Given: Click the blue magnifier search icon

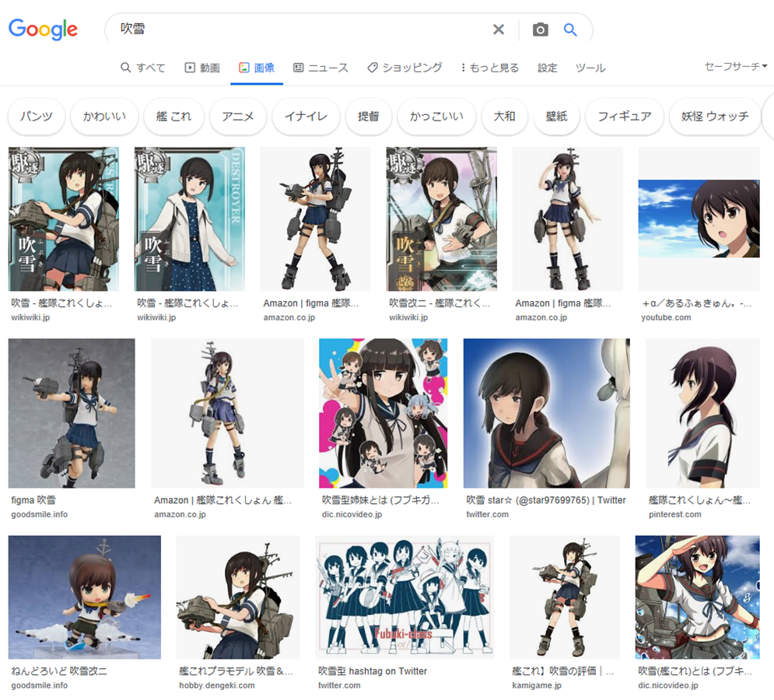Looking at the screenshot, I should click(570, 30).
